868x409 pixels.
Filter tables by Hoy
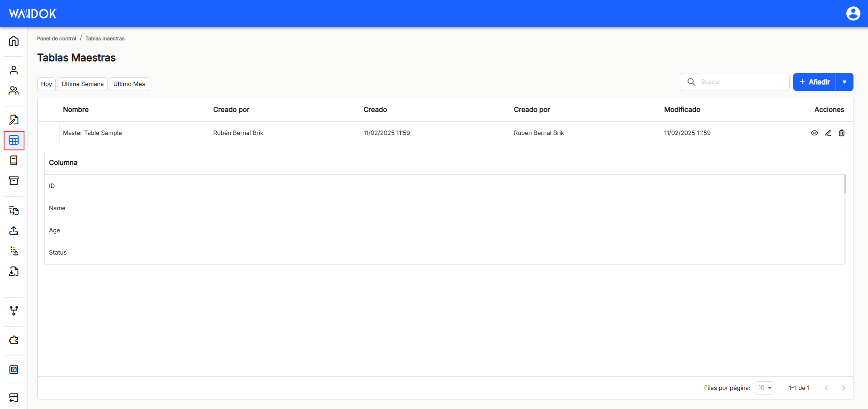(46, 84)
